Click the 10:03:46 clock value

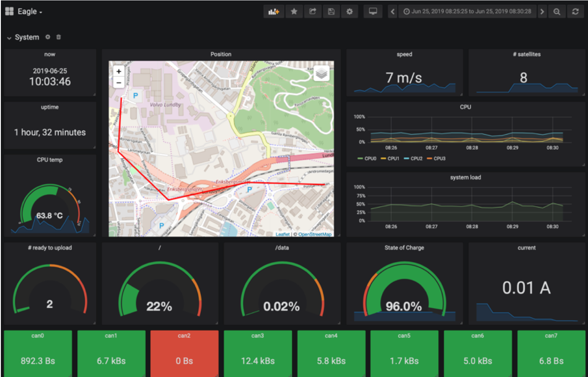[x=50, y=81]
